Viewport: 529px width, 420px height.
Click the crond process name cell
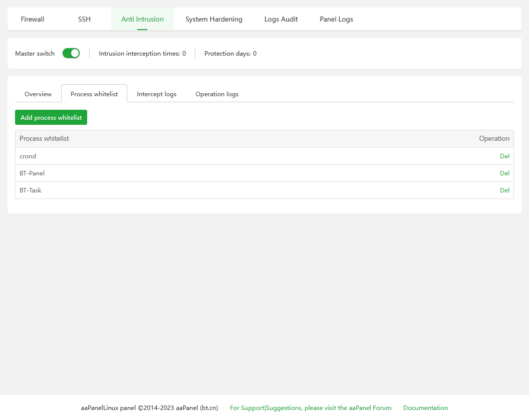[28, 156]
